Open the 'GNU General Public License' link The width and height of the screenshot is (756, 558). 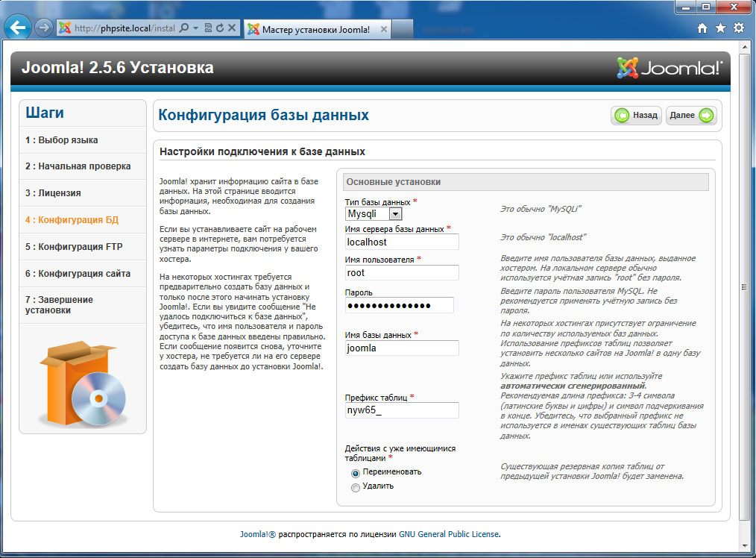click(449, 534)
